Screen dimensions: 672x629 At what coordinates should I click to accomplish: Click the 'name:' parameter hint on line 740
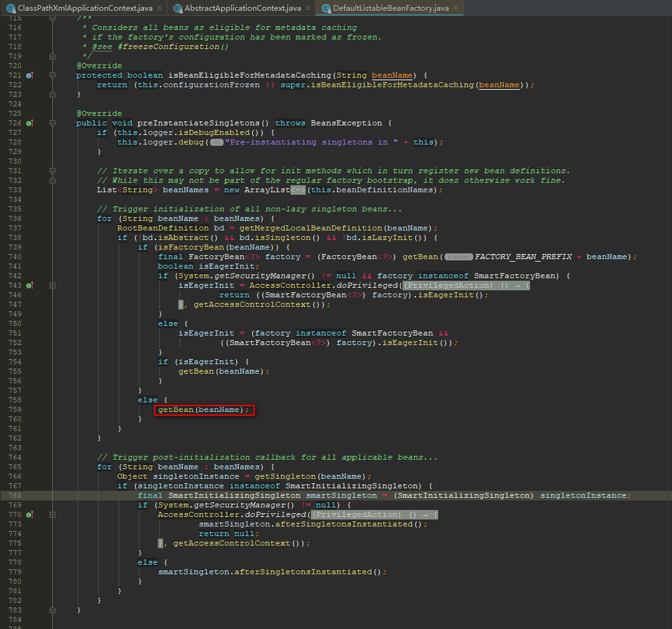coord(459,257)
